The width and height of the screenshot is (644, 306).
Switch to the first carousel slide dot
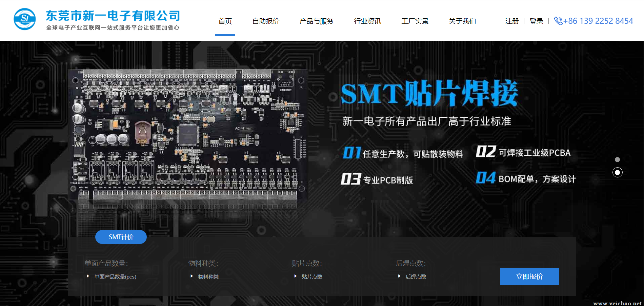pos(617,159)
